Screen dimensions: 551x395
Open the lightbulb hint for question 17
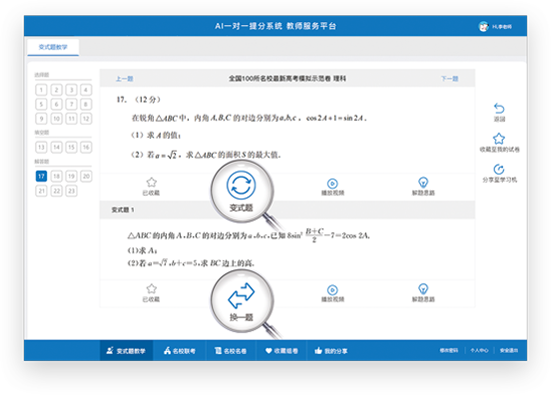click(423, 182)
